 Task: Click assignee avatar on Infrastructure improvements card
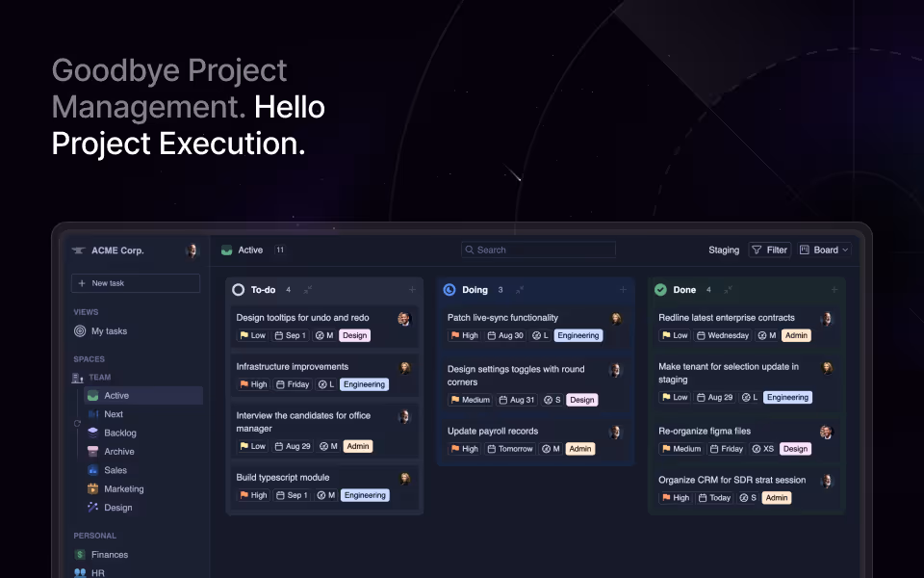click(x=405, y=368)
